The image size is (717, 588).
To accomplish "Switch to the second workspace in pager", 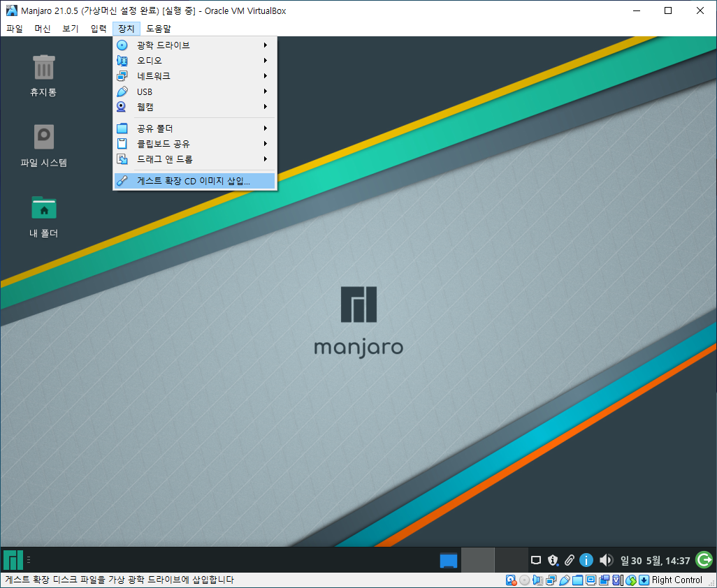I will coord(512,559).
